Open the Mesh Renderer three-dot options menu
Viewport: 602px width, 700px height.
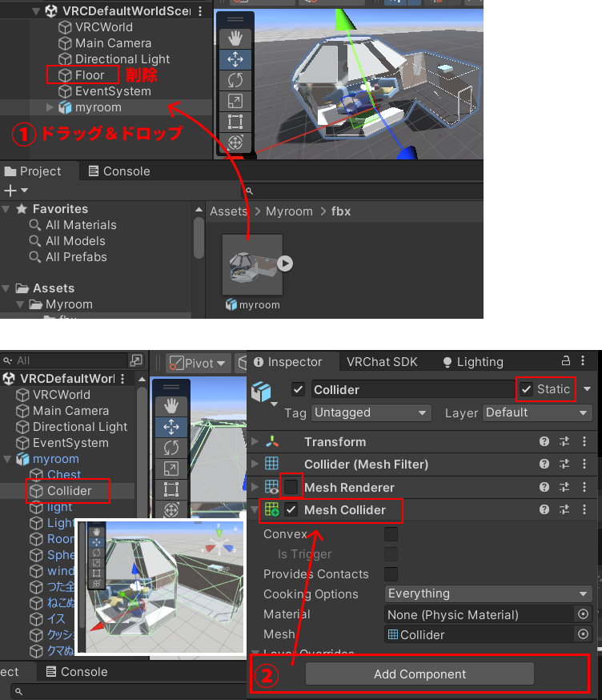coord(584,487)
